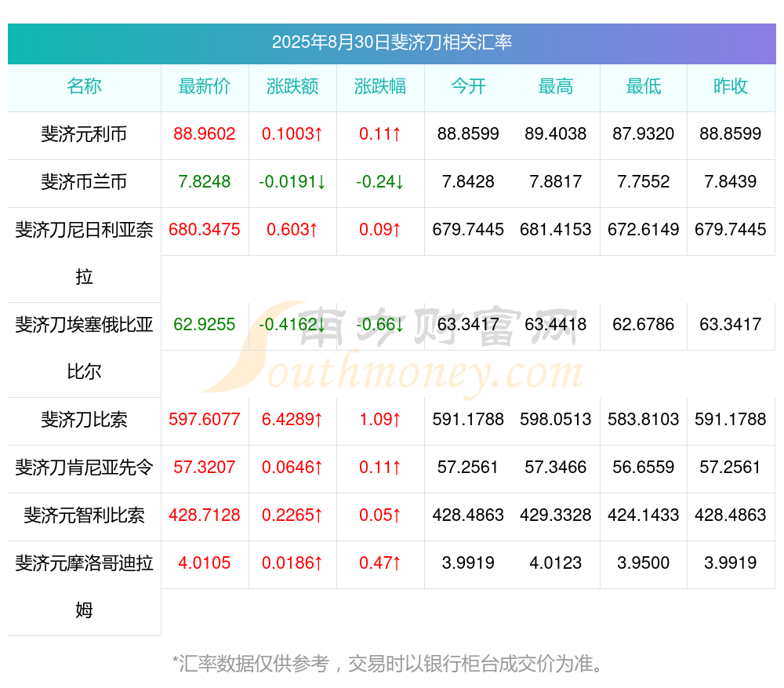Click the high value 63.4418

pyautogui.click(x=556, y=324)
